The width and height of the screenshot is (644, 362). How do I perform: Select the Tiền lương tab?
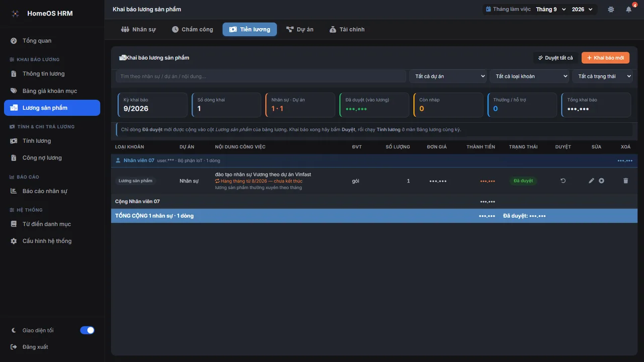pyautogui.click(x=250, y=30)
